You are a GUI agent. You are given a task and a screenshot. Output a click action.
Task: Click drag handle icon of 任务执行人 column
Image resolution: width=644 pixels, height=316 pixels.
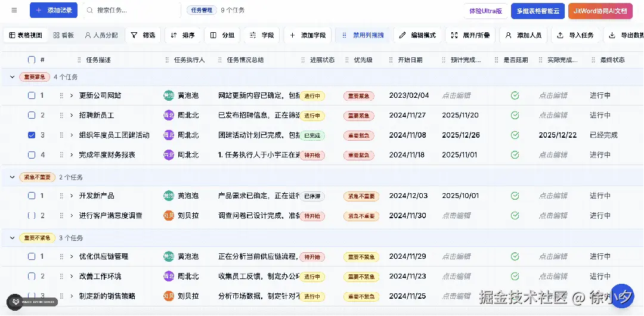(167, 60)
